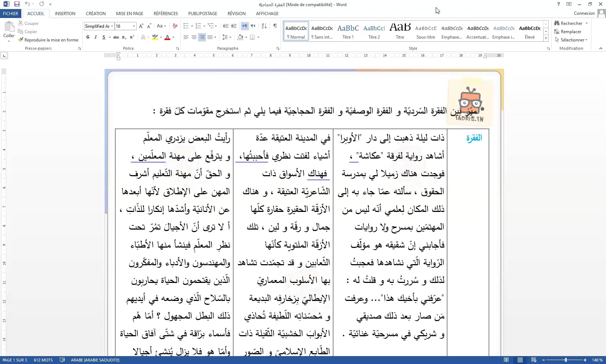Click the borders icon
The image size is (606, 364).
252,37
